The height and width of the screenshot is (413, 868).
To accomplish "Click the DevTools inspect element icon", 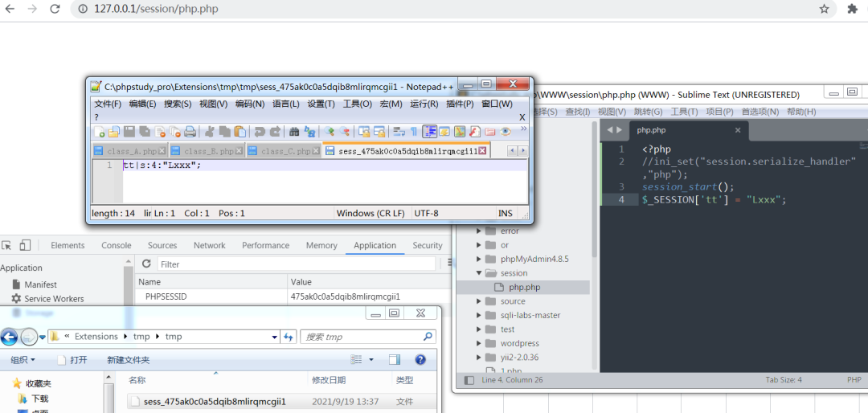I will pyautogui.click(x=7, y=245).
